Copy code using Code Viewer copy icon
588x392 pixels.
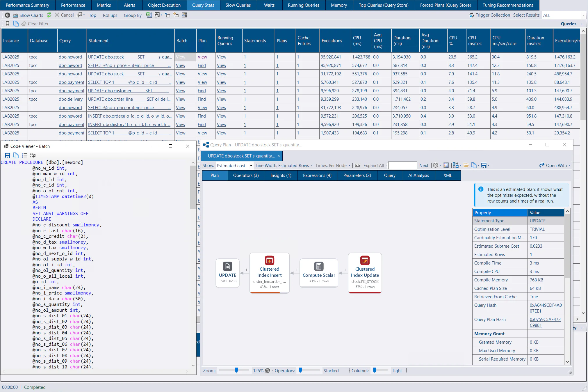(16, 155)
